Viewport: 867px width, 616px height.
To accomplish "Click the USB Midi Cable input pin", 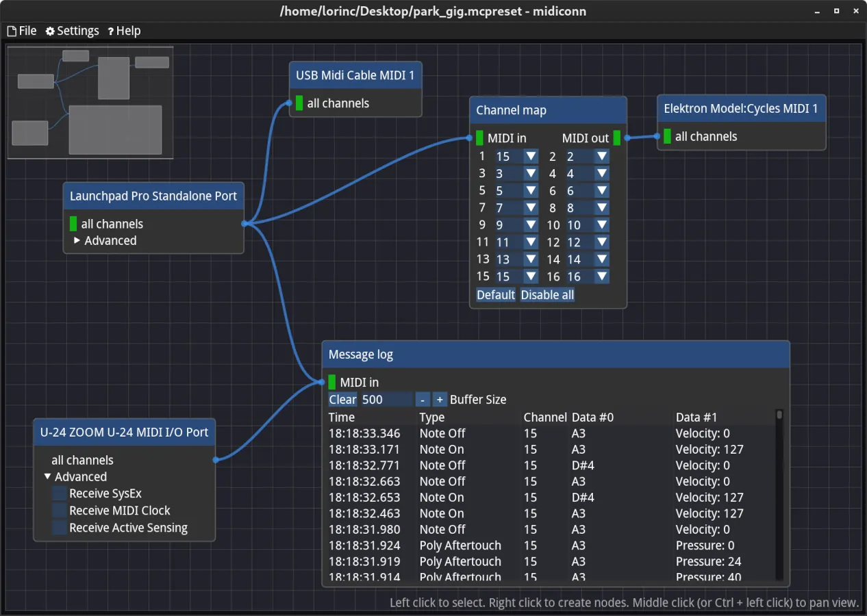I will pos(290,103).
